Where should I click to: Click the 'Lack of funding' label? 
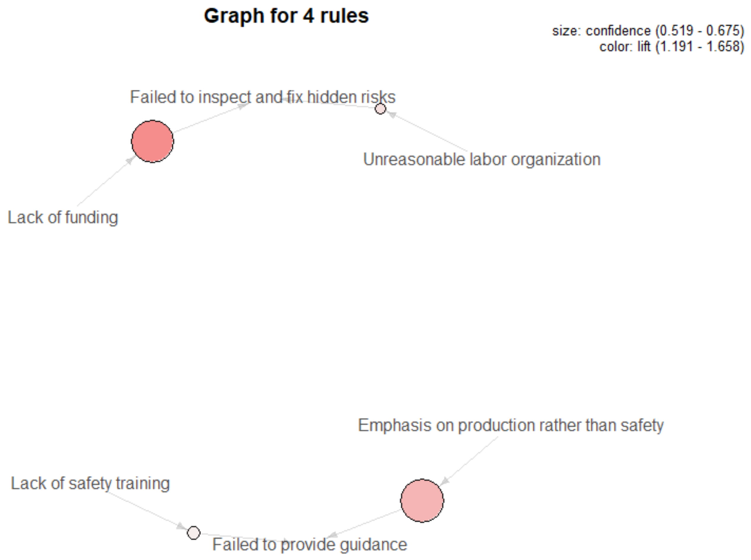pyautogui.click(x=63, y=217)
